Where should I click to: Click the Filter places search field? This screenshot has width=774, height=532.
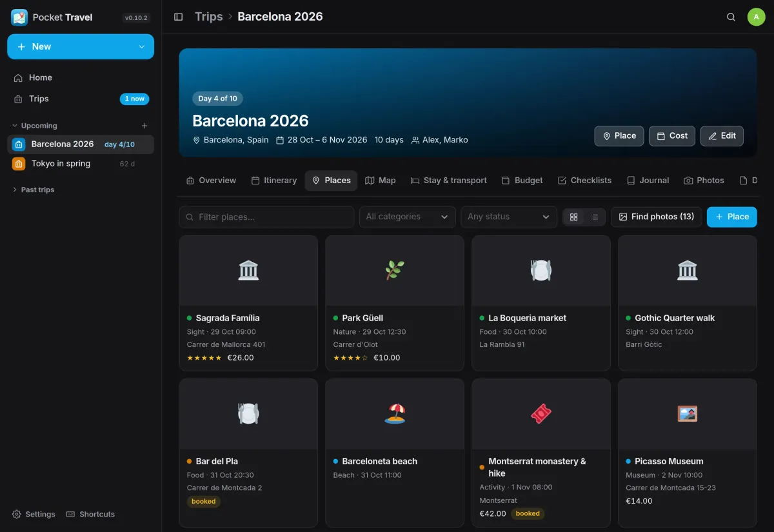tap(266, 217)
